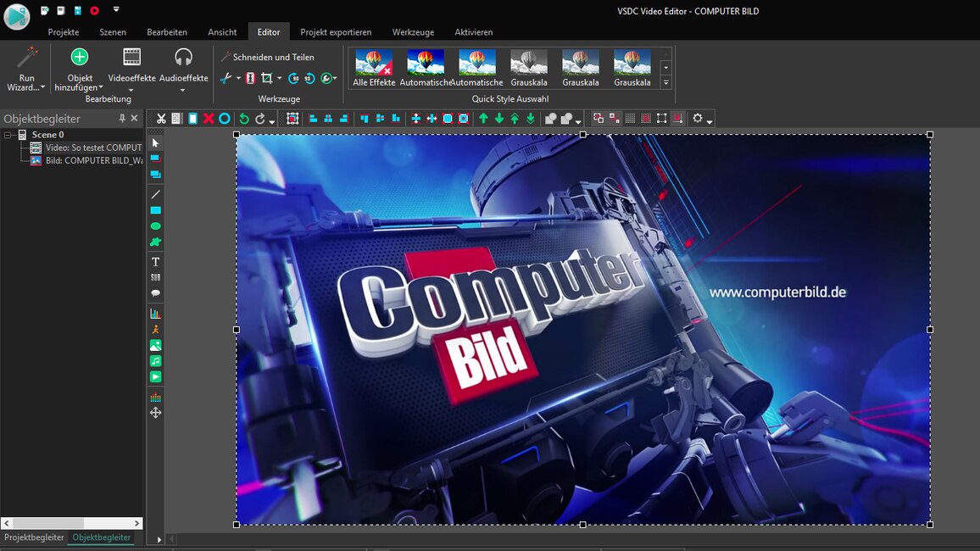Expand the Quick Style gallery list
The width and height of the screenshot is (980, 551).
click(x=665, y=83)
